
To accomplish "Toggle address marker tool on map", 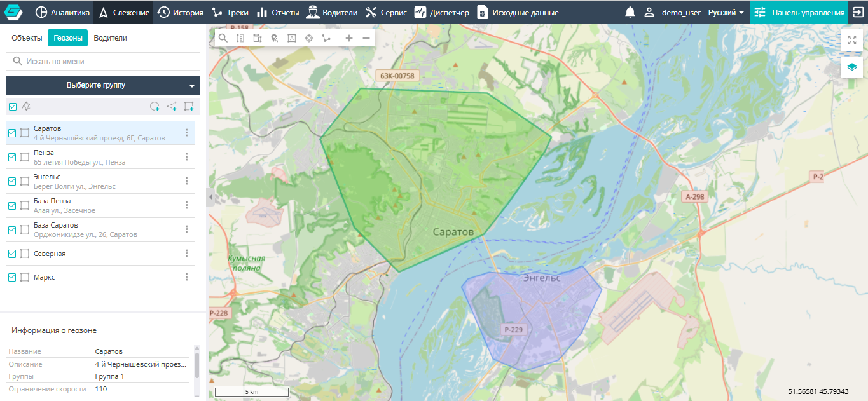I will (275, 38).
